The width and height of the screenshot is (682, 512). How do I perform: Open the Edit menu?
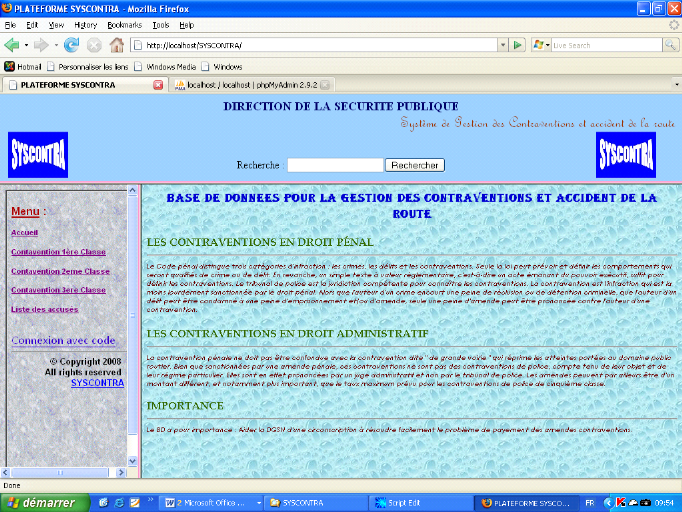(32, 25)
